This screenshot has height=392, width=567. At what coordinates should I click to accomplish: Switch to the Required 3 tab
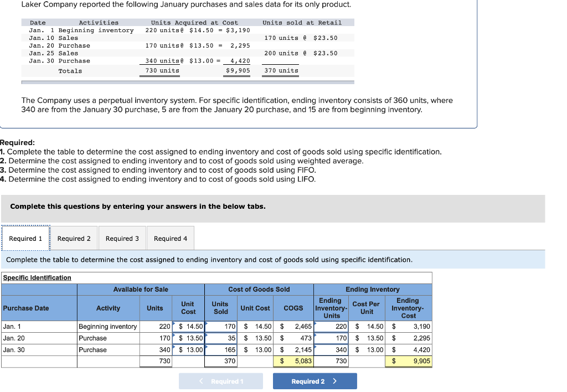(122, 238)
